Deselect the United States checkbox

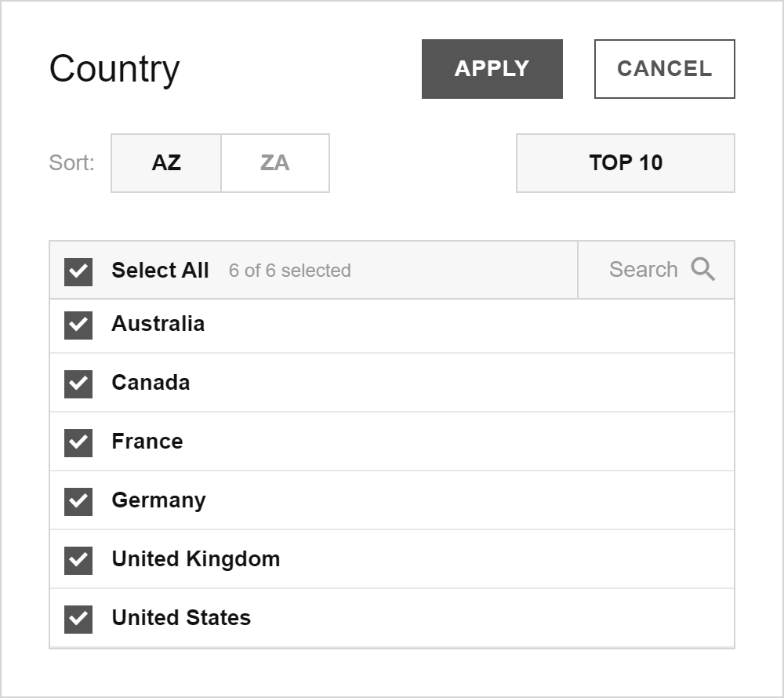coord(78,619)
